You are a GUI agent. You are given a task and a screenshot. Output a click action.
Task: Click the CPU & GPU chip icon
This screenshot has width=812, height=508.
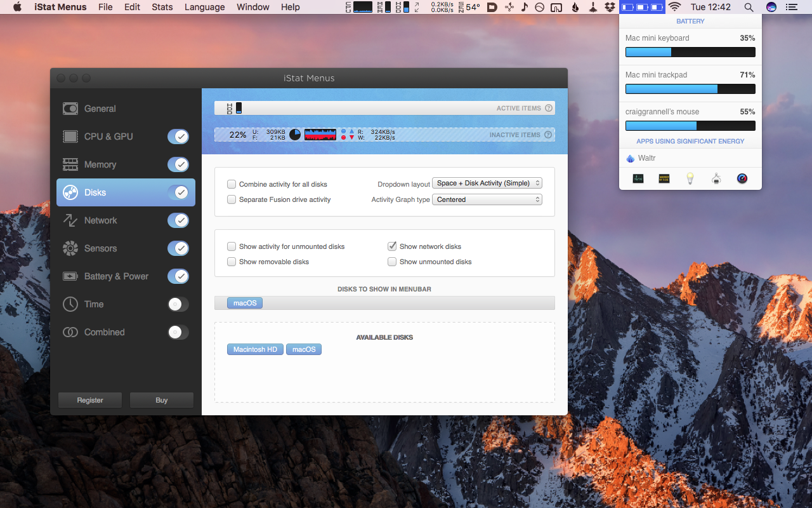[70, 137]
